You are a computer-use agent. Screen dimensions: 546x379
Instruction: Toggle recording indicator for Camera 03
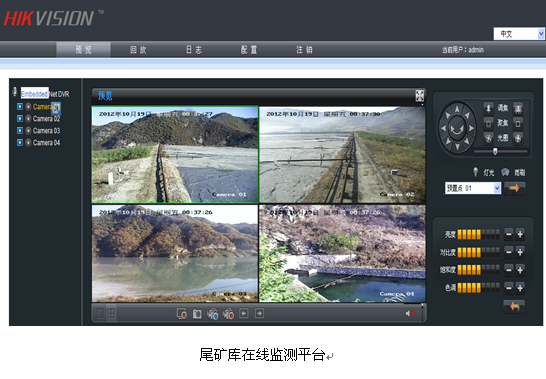(29, 131)
